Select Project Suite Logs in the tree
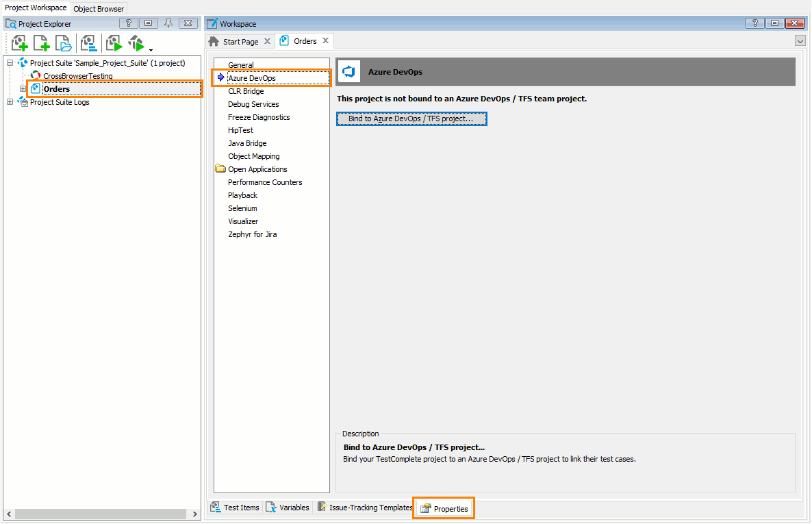The height and width of the screenshot is (524, 812). (x=60, y=102)
